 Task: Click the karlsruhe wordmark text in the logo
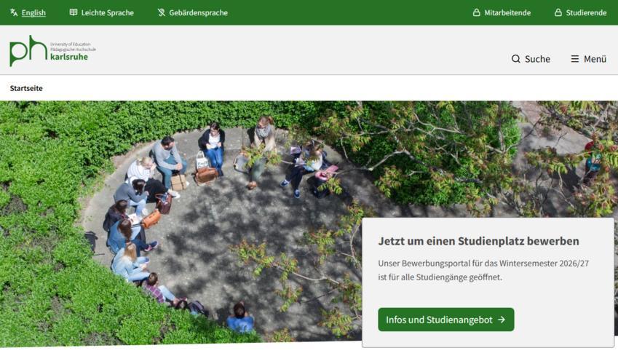tap(69, 58)
